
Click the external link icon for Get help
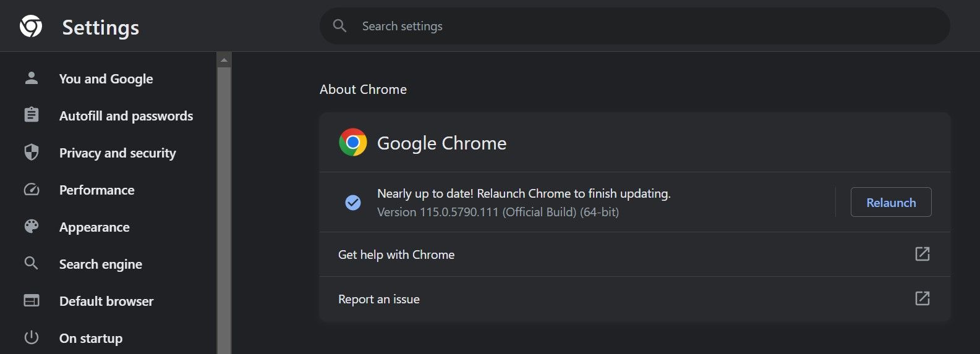click(922, 254)
